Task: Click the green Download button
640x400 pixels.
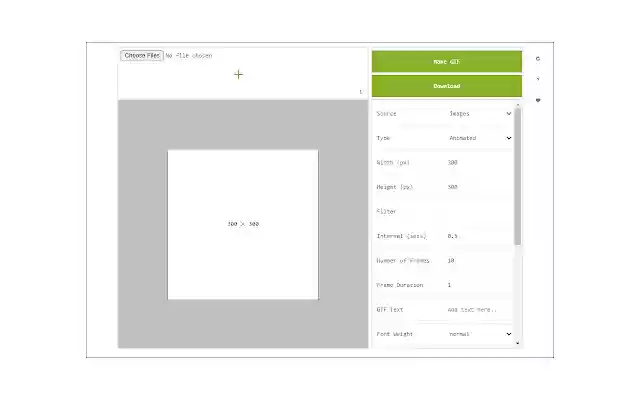Action: 447,86
